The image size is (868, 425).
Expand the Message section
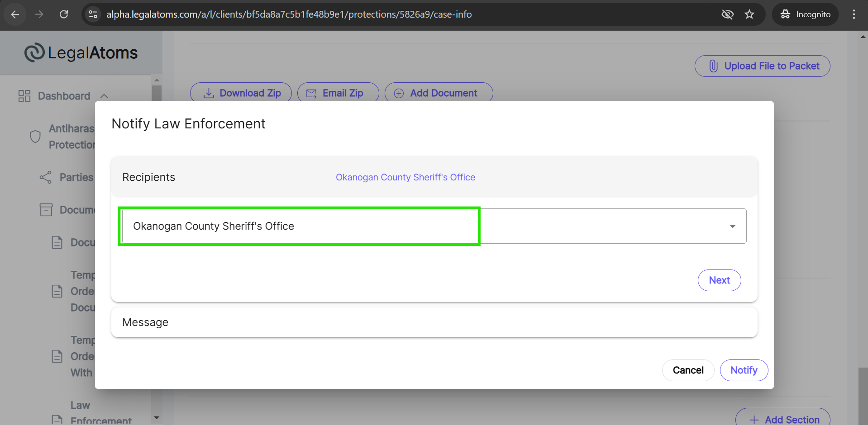(434, 322)
